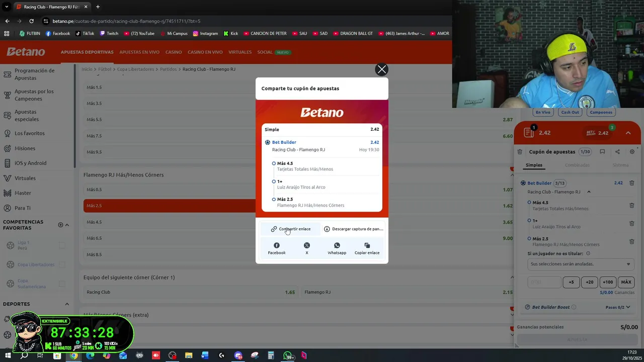
Task: Click stake amount input field
Action: [x=544, y=282]
